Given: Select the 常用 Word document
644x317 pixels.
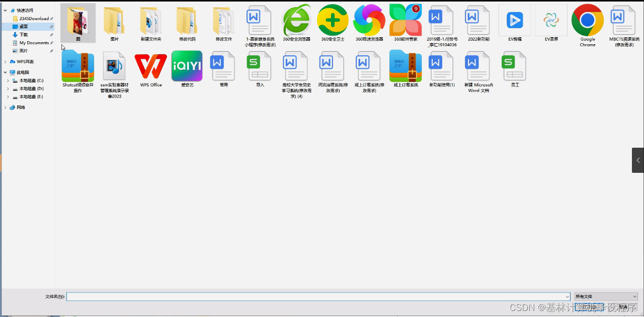Looking at the screenshot, I should tap(223, 69).
